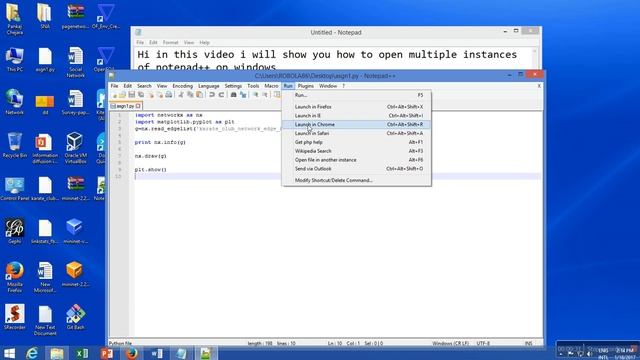The image size is (640, 360).
Task: Open PowerPoint from the taskbar
Action: pyautogui.click(x=107, y=353)
